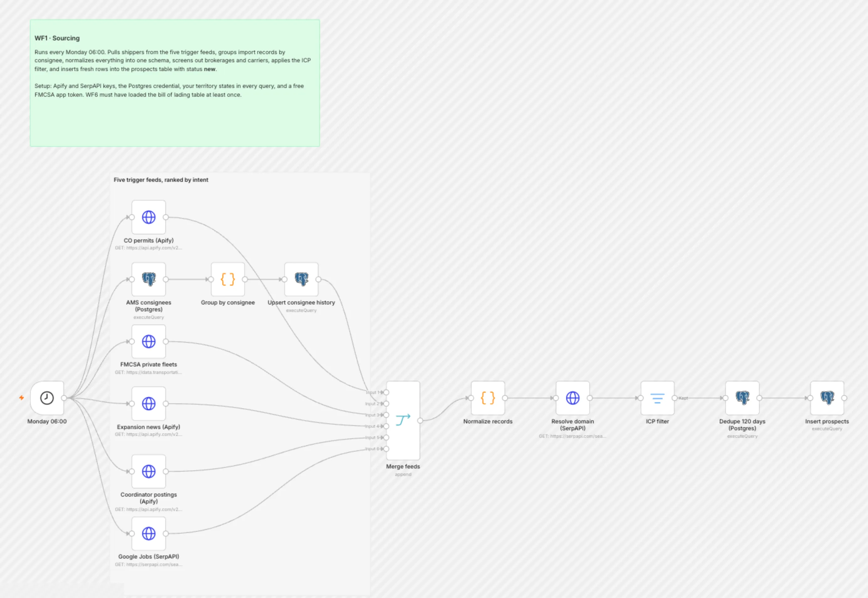Select the WF1 · Sourcing green sticky note

click(175, 83)
